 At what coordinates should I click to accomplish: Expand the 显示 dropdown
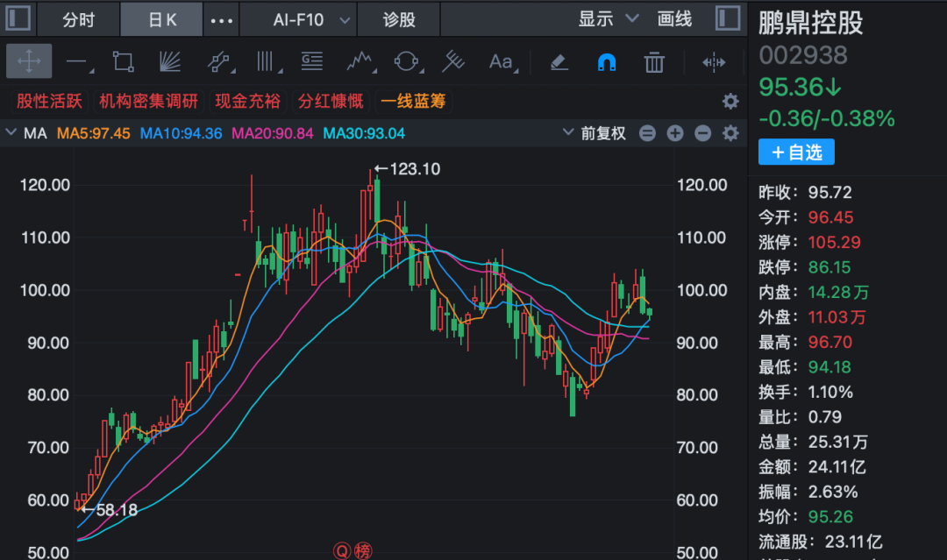tap(609, 19)
